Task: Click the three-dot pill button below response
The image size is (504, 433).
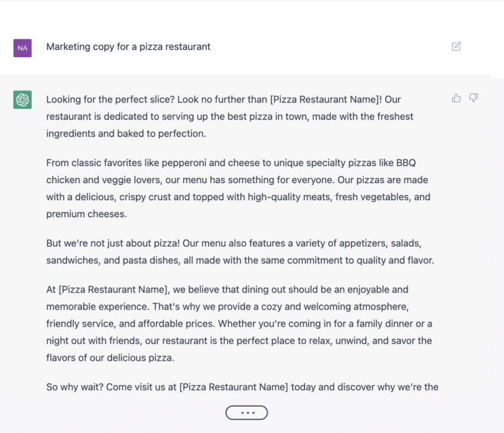Action: [x=247, y=413]
